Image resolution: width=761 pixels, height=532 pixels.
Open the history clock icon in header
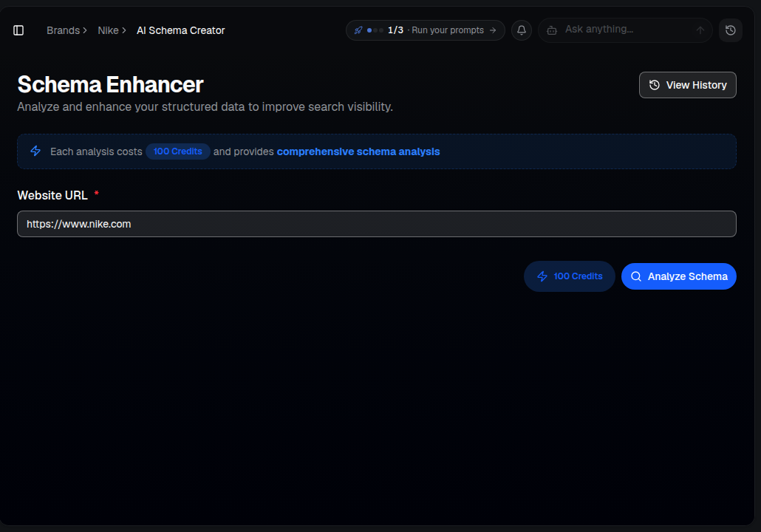point(731,30)
